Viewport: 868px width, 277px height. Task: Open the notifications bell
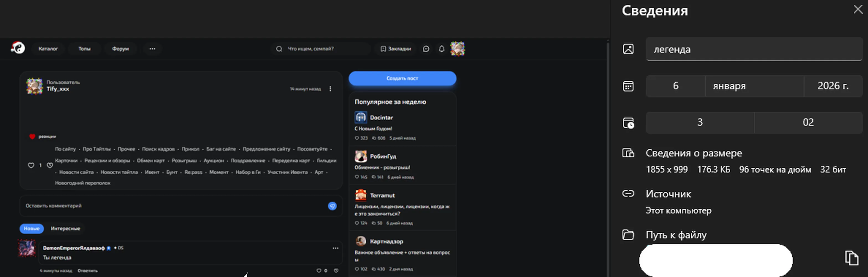point(441,49)
